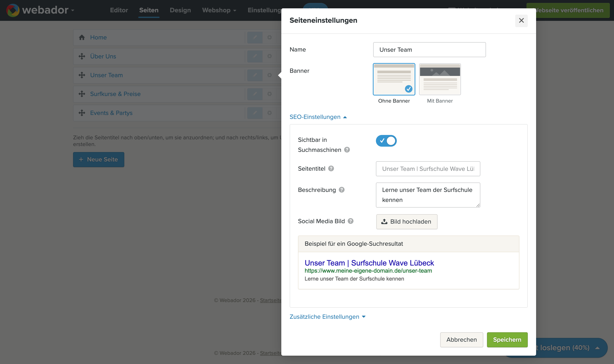This screenshot has width=614, height=364.
Task: Collapse the SEO-Einstellungen section
Action: (x=318, y=117)
